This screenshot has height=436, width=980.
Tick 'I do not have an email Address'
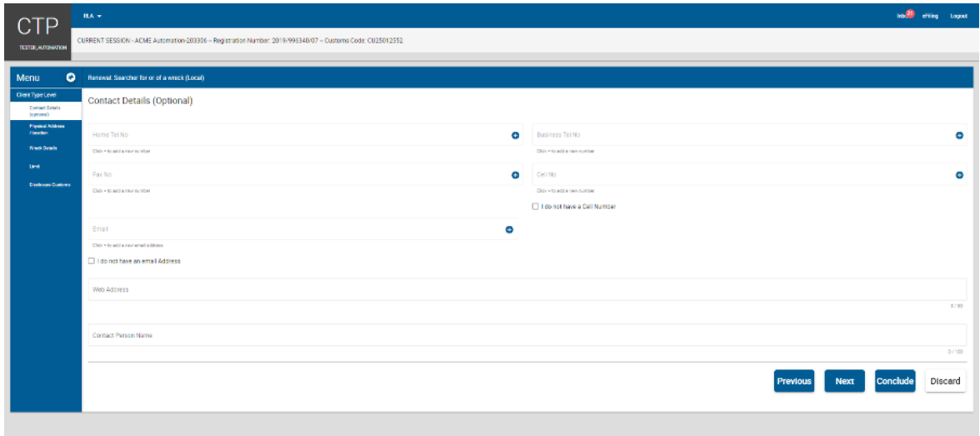click(x=92, y=261)
